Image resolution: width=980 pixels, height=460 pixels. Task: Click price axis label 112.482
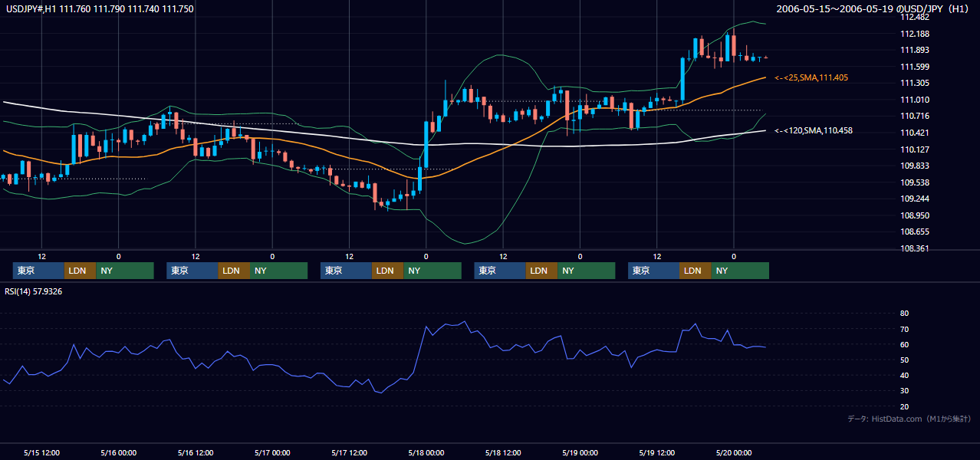914,18
